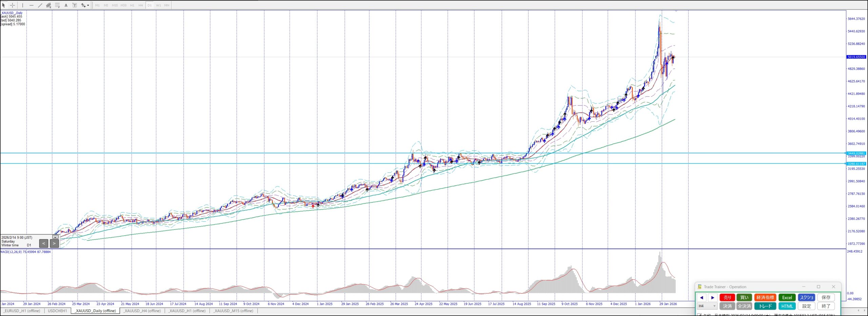The image size is (868, 316).
Task: Switch to the _EURUSD_H1 (offline) tab
Action: (22, 311)
